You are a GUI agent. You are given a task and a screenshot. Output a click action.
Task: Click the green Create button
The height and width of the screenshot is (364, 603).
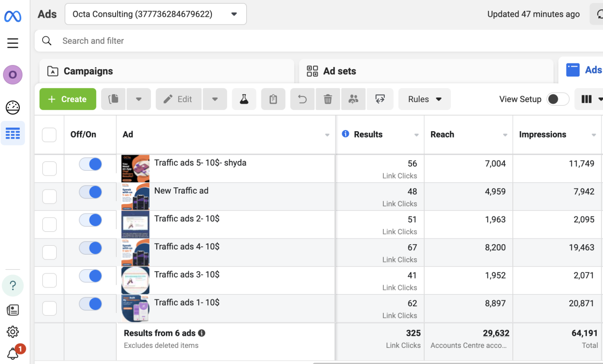[68, 99]
